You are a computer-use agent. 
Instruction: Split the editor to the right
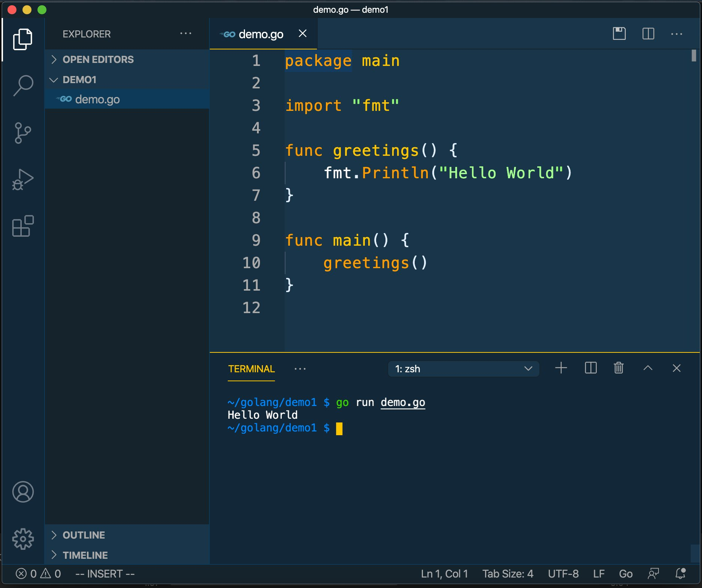pyautogui.click(x=648, y=34)
